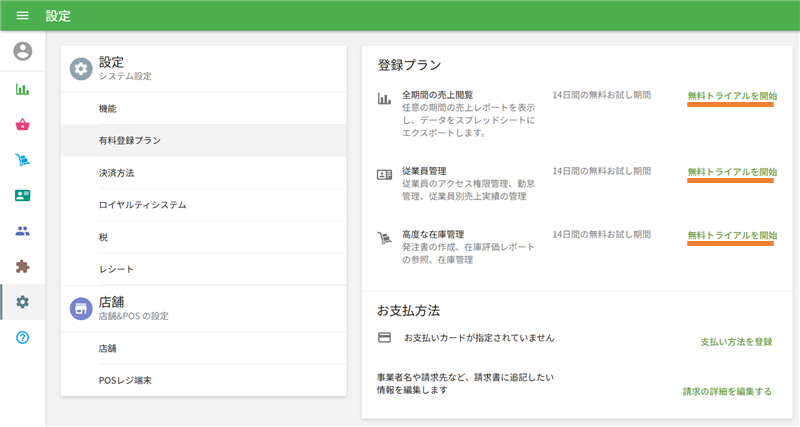Screen dimensions: 800x427
Task: Go to the 税 settings page
Action: pos(104,237)
